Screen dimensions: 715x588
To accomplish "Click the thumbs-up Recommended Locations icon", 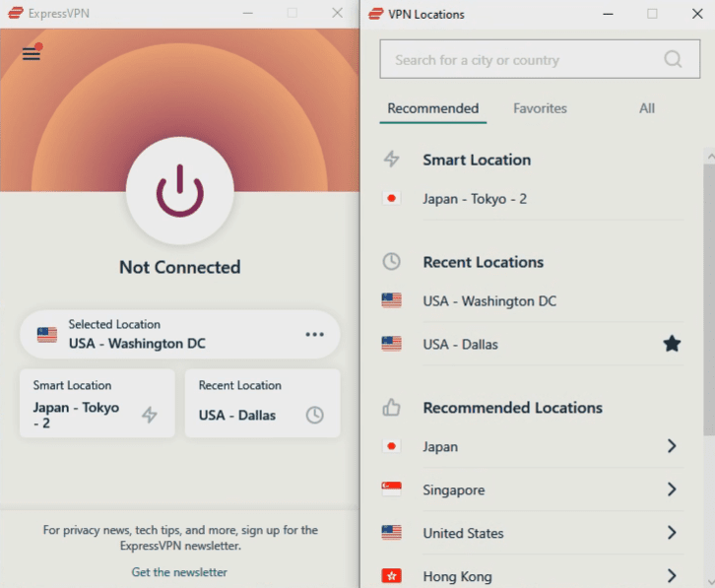I will pos(391,408).
